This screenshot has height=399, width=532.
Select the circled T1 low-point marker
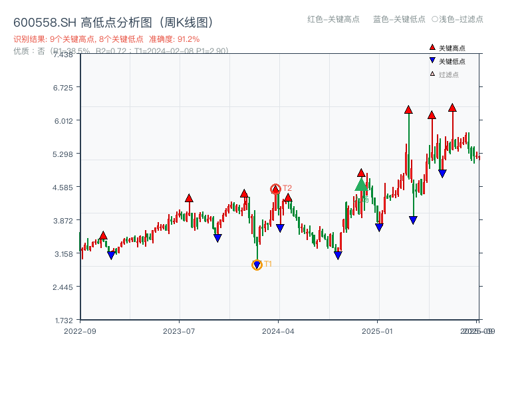pos(257,264)
